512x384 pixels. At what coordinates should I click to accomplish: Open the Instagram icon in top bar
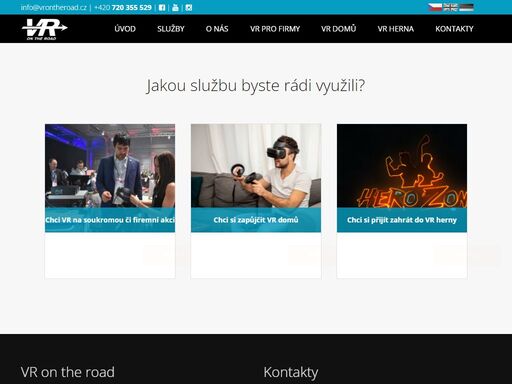click(189, 8)
